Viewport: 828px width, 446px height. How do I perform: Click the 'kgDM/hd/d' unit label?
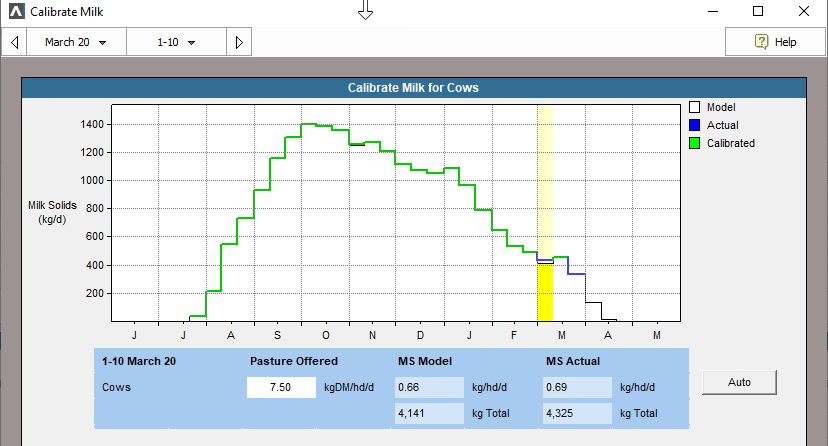tap(349, 387)
